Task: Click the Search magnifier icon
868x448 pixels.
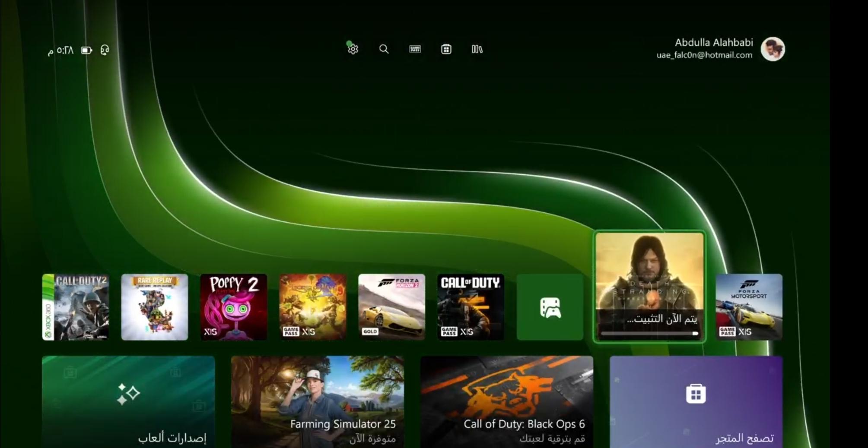Action: click(384, 49)
